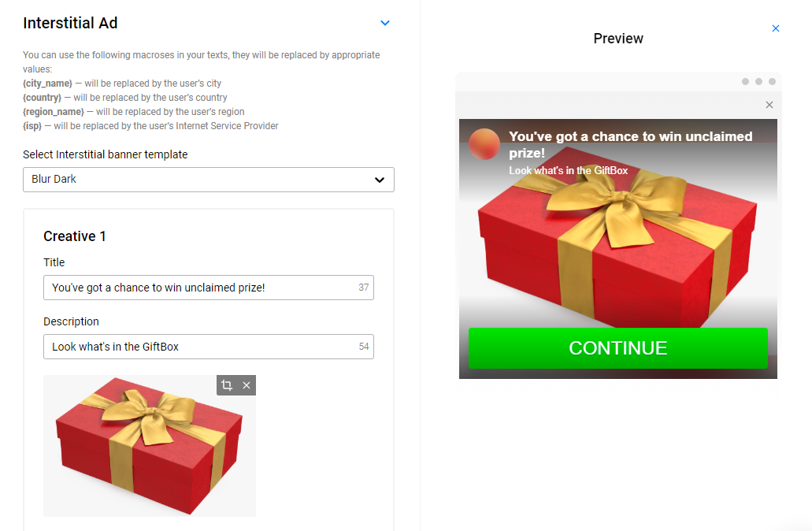The height and width of the screenshot is (531, 812).
Task: Click the orange circle avatar in preview
Action: pos(484,144)
